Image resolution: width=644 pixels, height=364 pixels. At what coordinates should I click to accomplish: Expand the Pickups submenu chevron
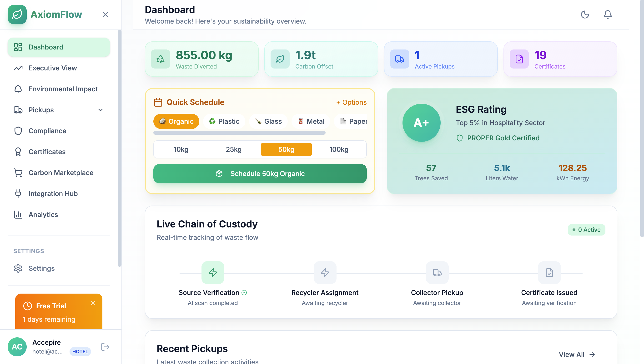[x=101, y=110]
